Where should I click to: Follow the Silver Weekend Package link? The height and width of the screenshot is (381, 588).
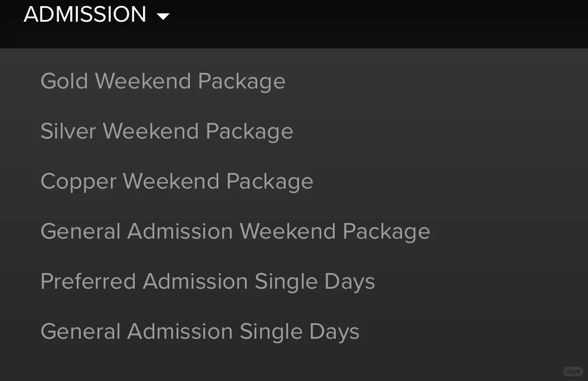point(166,131)
